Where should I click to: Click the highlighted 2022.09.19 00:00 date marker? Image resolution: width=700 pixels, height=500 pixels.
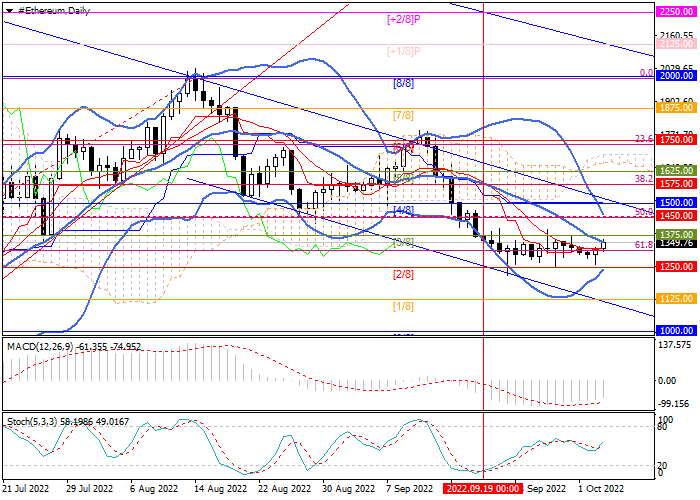click(483, 489)
